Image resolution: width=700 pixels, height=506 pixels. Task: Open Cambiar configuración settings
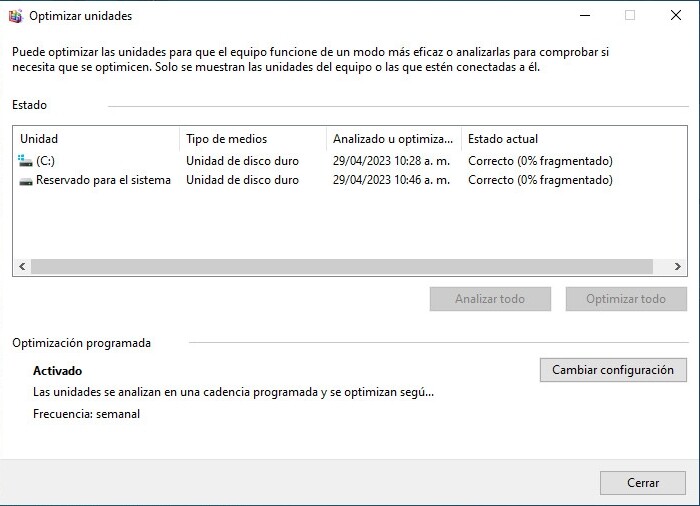pos(613,370)
